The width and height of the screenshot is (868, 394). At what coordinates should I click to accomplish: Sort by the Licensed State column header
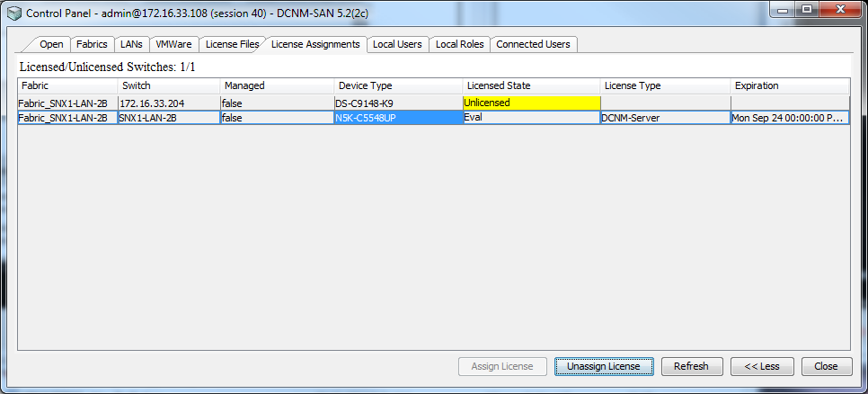coord(531,85)
